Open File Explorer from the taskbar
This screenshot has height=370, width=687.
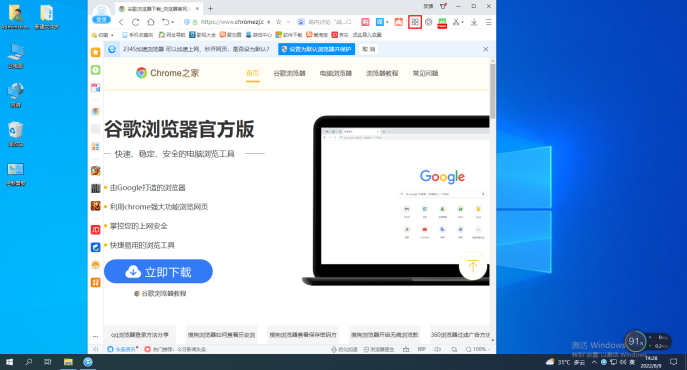click(x=68, y=362)
